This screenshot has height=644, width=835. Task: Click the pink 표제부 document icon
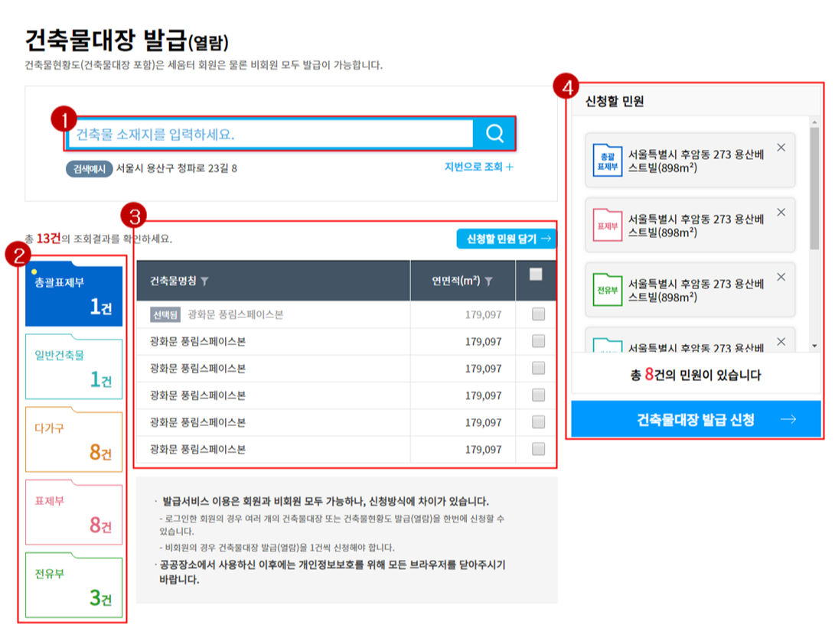click(608, 225)
